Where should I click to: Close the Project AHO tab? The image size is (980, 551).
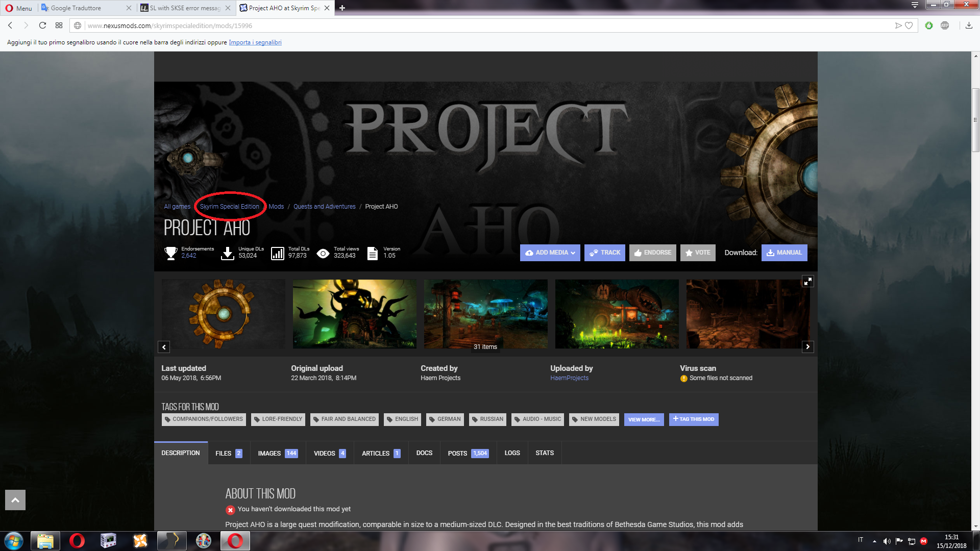(327, 8)
